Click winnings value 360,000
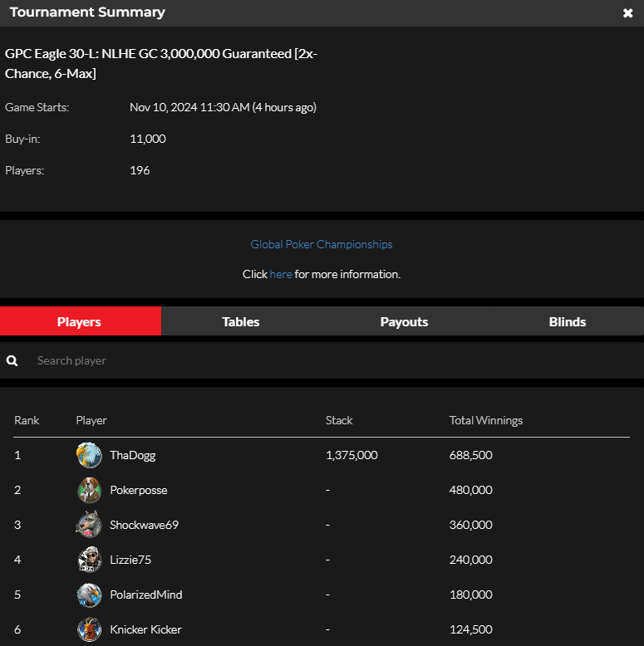The height and width of the screenshot is (646, 644). tap(471, 525)
